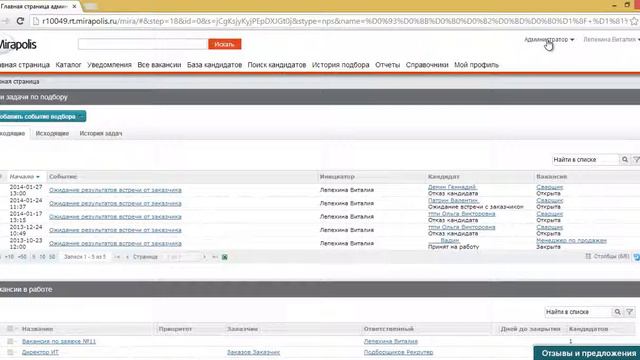Image resolution: width=640 pixels, height=360 pixels.
Task: Click the search magnifier in the tasks list
Action: pos(624,160)
